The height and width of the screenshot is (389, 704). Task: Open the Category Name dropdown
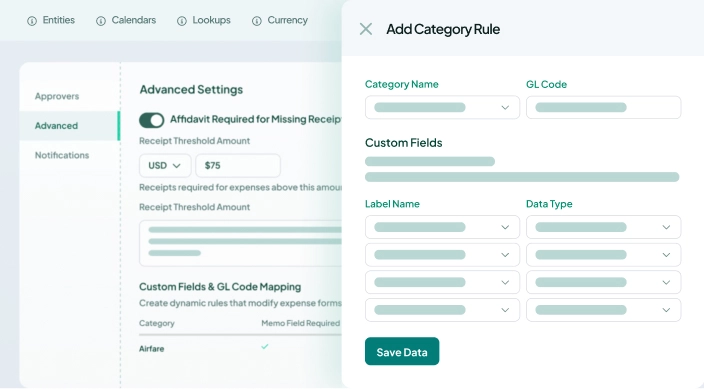[x=442, y=107]
